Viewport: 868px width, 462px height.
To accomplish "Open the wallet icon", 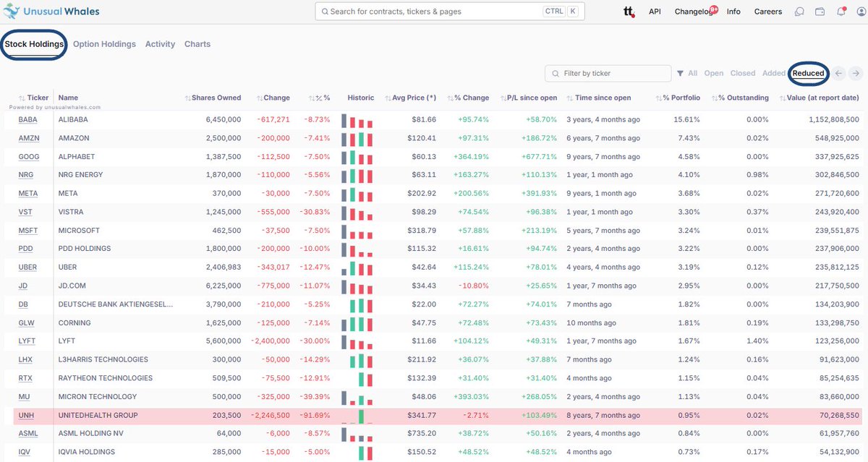I will pos(820,12).
